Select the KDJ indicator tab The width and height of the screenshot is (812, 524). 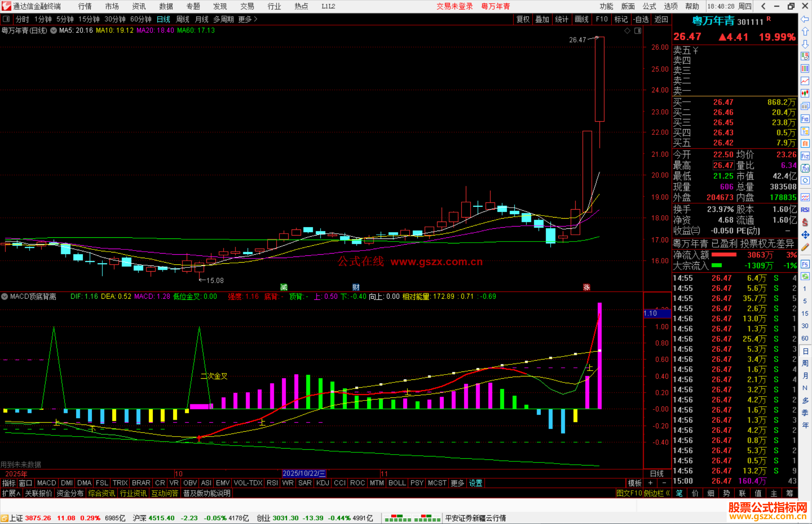tap(323, 483)
